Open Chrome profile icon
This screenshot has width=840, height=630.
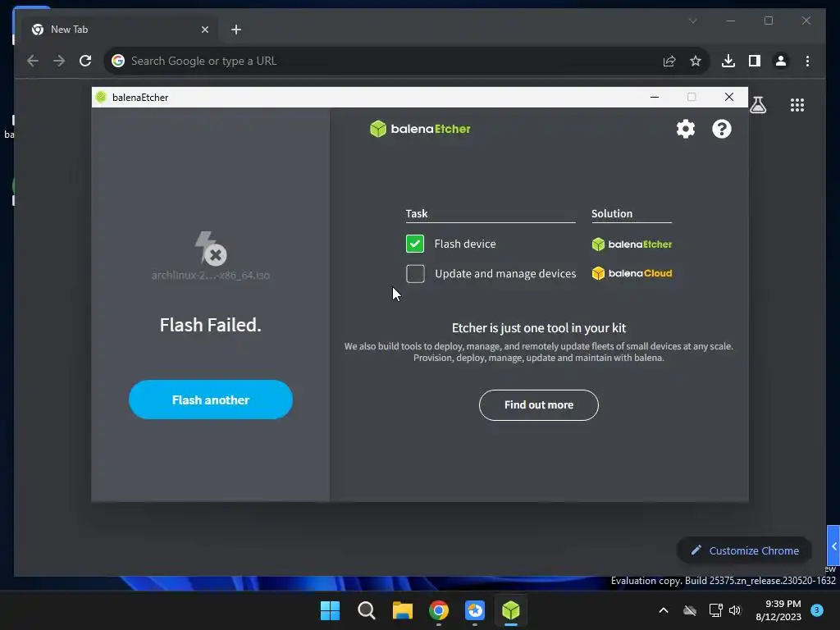pyautogui.click(x=781, y=61)
